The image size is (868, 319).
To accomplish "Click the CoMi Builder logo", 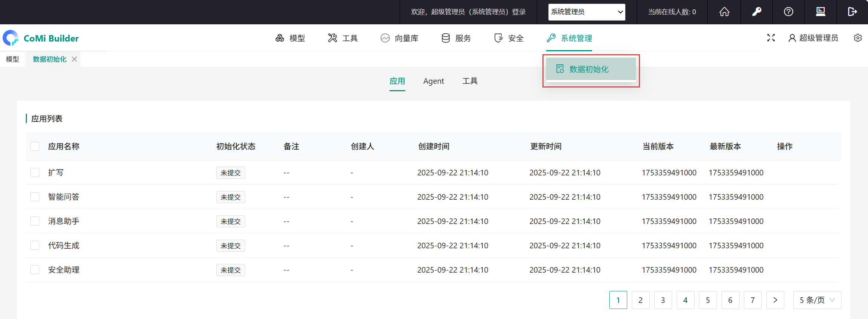I will pyautogui.click(x=41, y=38).
